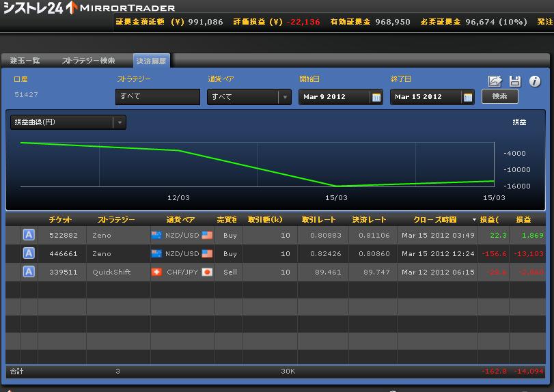The width and height of the screenshot is (554, 392).
Task: Sort by the クローズ時間 column header
Action: coord(434,220)
